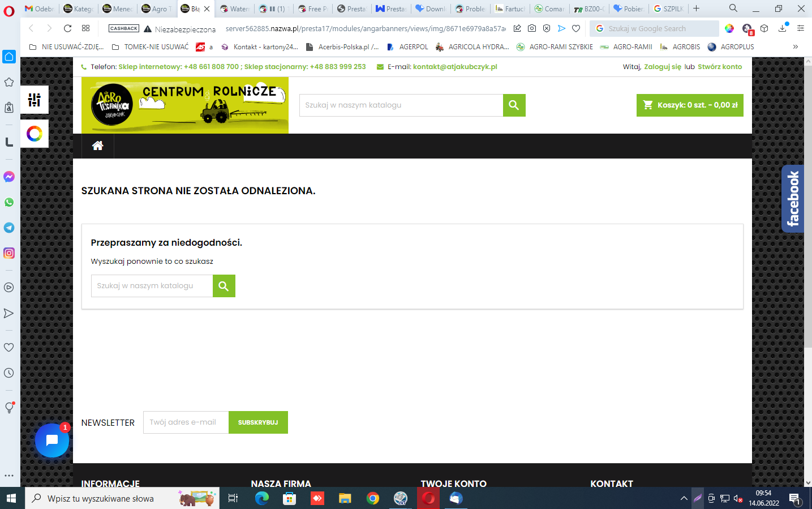The width and height of the screenshot is (812, 509).
Task: Launch Google Chrome from the taskbar
Action: pyautogui.click(x=373, y=498)
